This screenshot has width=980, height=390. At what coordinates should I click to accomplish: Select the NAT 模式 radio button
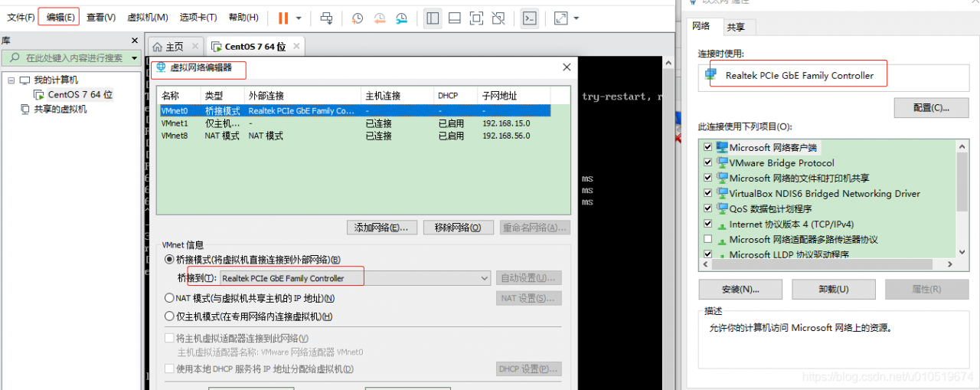click(170, 298)
